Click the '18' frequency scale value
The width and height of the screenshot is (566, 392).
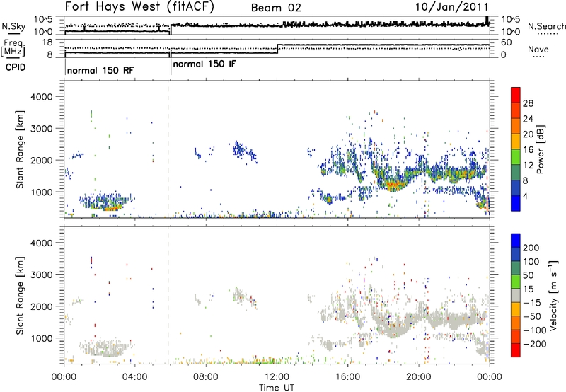[x=47, y=42]
